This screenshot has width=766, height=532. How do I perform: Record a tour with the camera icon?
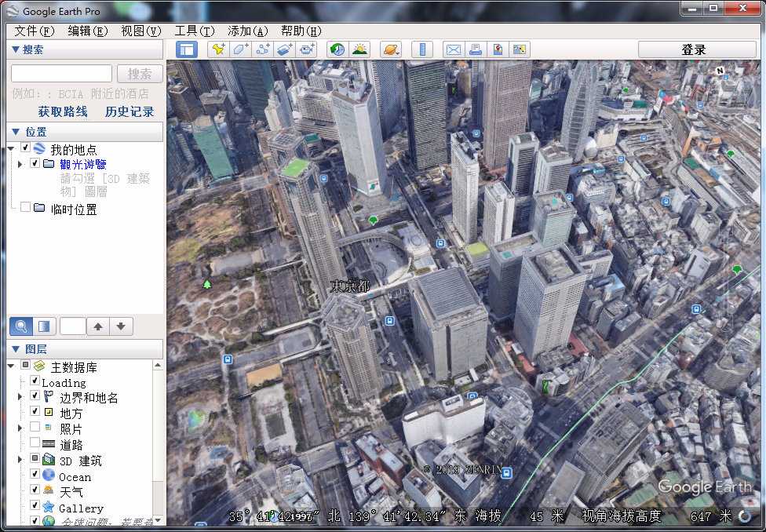point(307,49)
